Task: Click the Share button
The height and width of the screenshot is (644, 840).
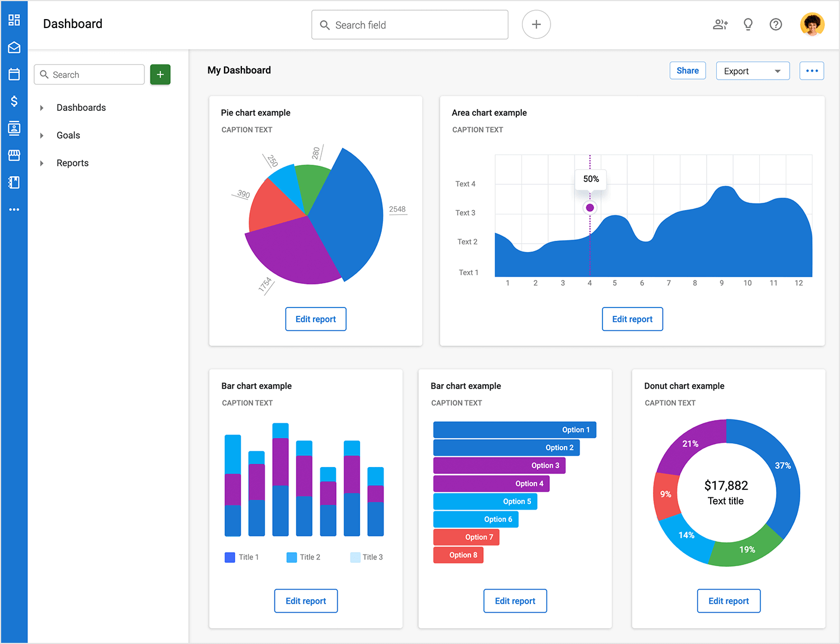Action: (x=688, y=71)
